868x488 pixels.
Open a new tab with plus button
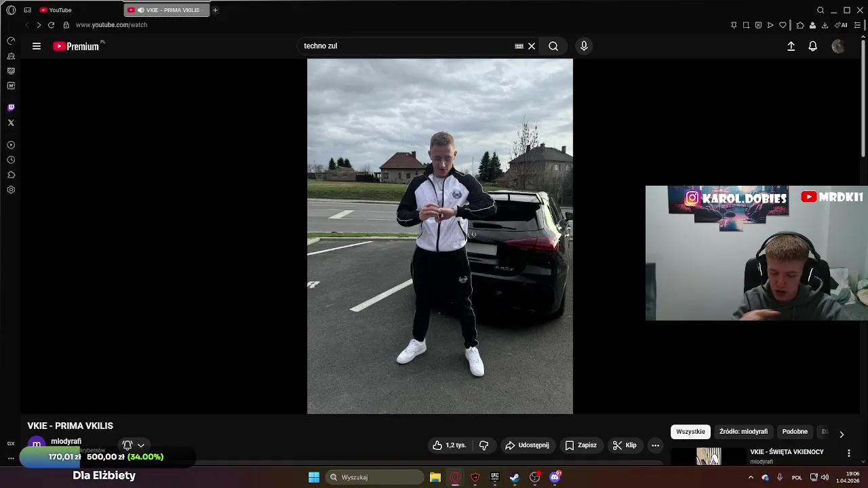pyautogui.click(x=215, y=10)
